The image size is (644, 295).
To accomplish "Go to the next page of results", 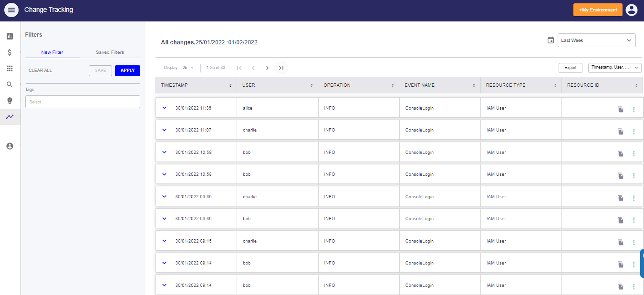I will (x=267, y=68).
